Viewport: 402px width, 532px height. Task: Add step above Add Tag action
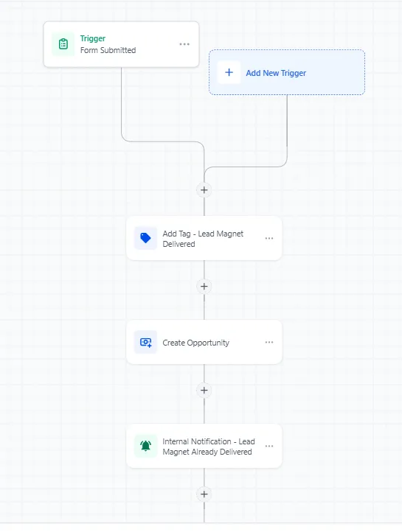pos(204,190)
